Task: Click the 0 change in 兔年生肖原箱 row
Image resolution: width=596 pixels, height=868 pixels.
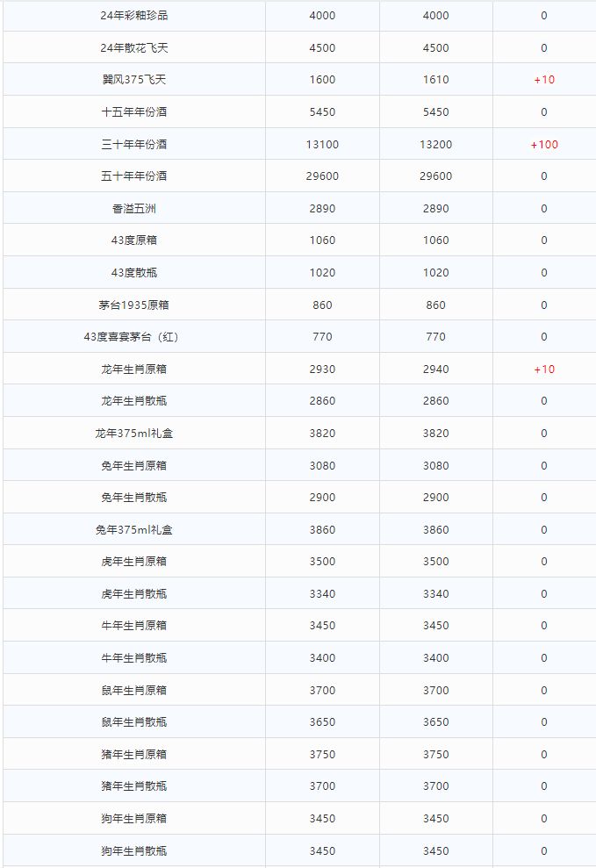Action: (x=544, y=465)
